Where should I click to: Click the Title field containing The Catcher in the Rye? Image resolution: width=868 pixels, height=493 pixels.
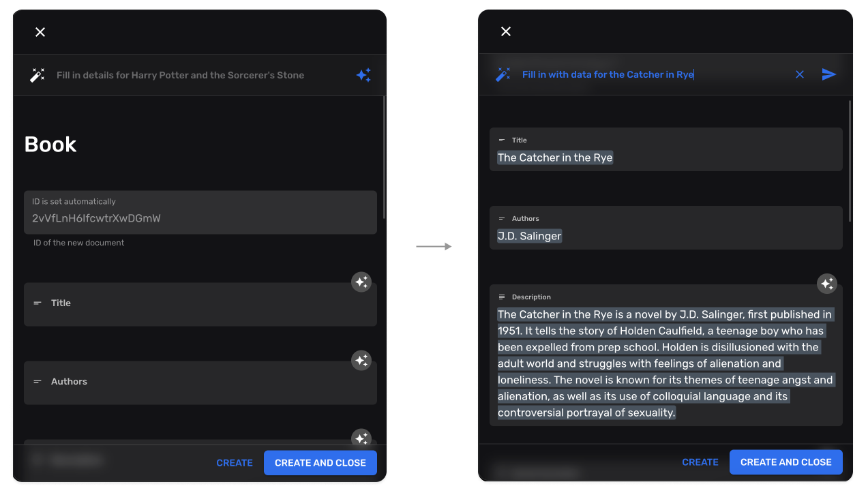(x=665, y=158)
